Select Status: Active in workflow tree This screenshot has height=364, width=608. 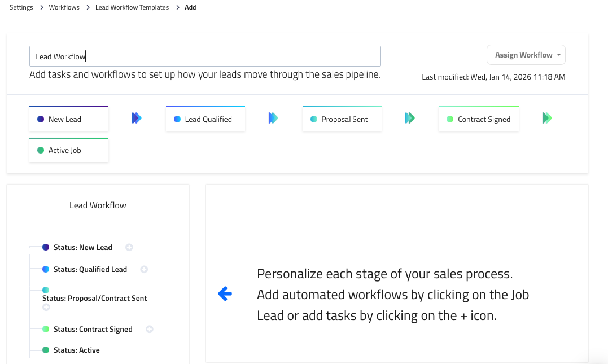[76, 350]
